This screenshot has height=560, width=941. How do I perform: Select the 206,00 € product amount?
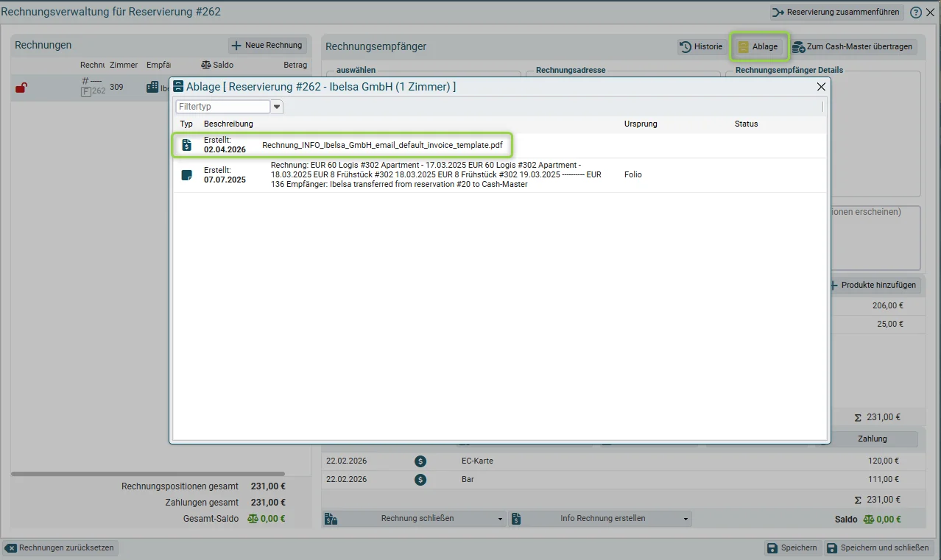[887, 306]
